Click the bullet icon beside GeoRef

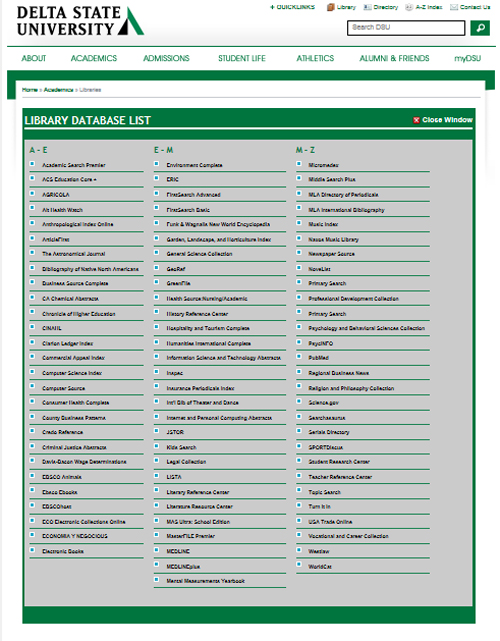click(157, 268)
